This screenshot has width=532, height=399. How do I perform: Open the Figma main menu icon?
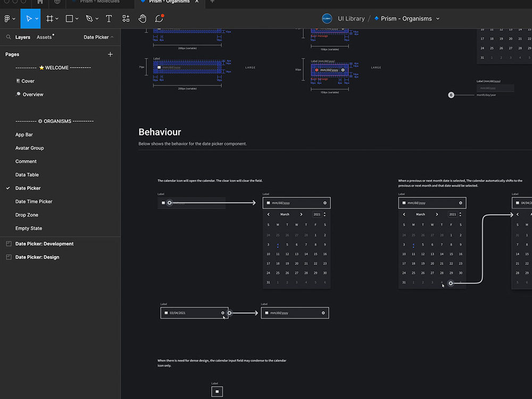pos(7,19)
